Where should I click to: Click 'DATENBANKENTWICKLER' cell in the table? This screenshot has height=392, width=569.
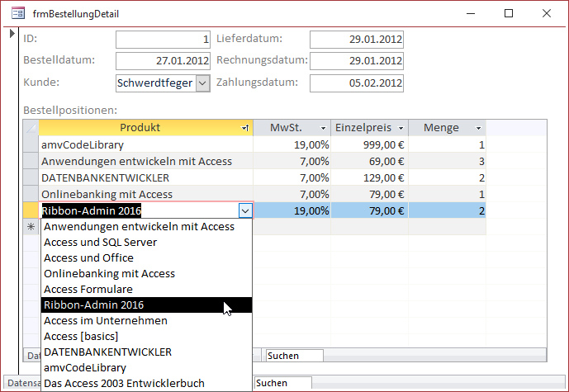click(146, 177)
